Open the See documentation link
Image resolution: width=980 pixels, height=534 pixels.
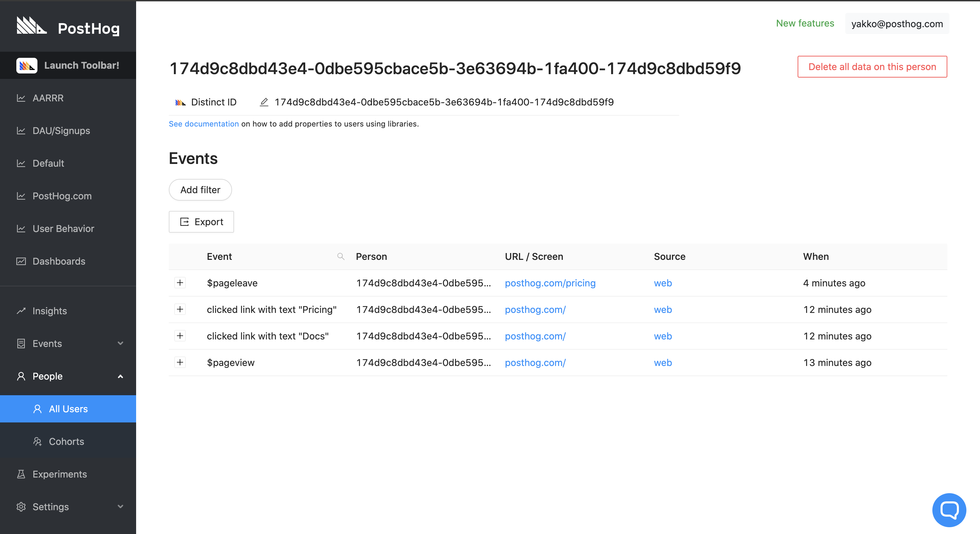pyautogui.click(x=203, y=123)
